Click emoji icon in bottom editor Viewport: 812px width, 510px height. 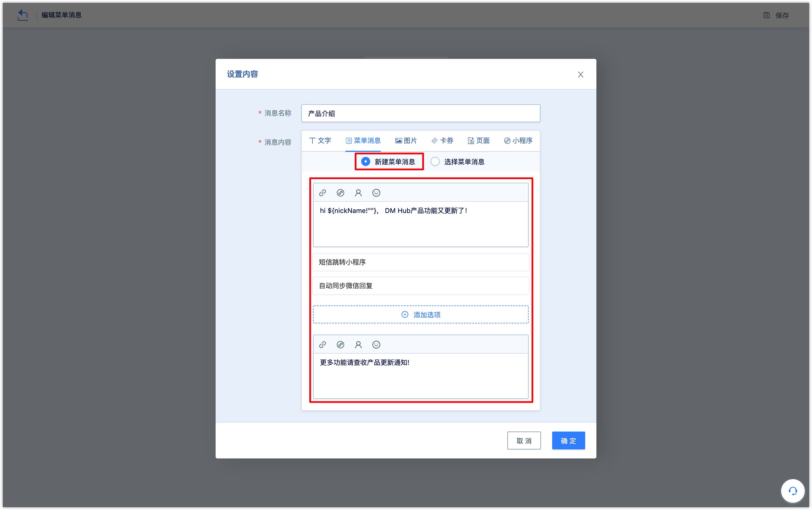point(376,345)
